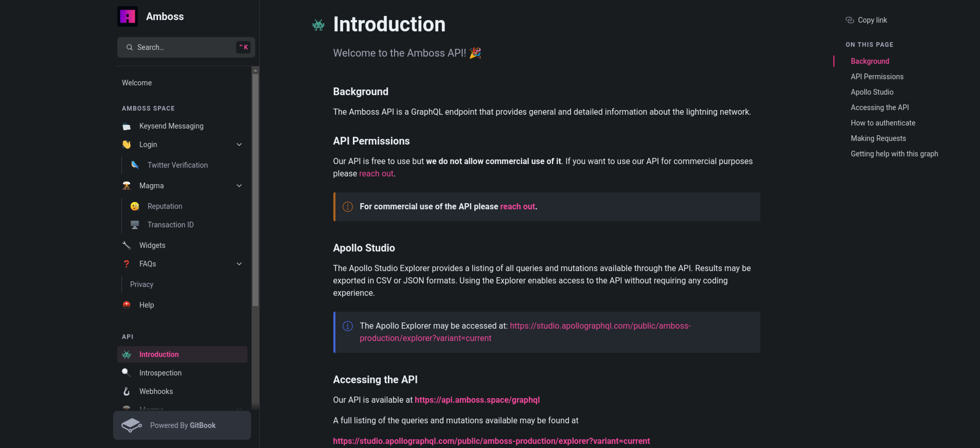The width and height of the screenshot is (980, 448).
Task: Collapse the FAQs section chevron
Action: (239, 264)
